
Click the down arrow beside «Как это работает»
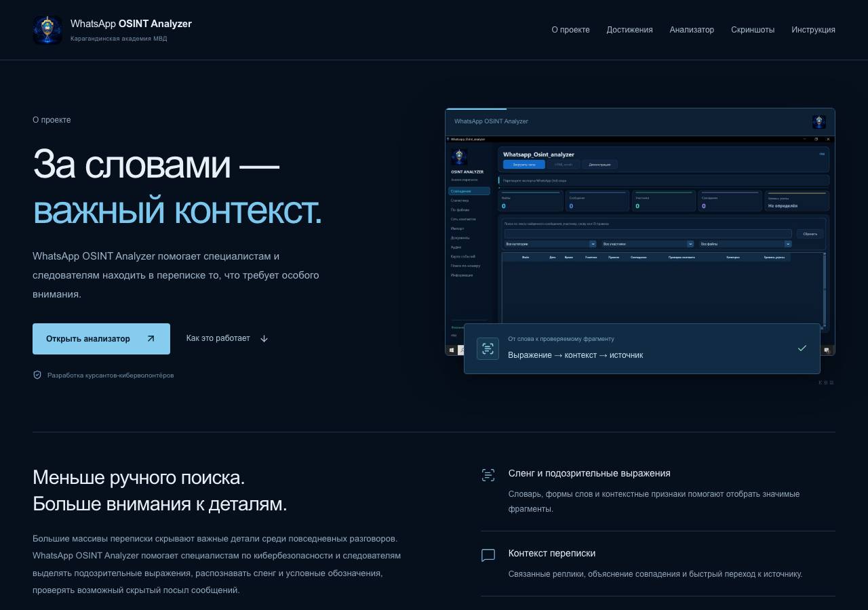(x=264, y=339)
